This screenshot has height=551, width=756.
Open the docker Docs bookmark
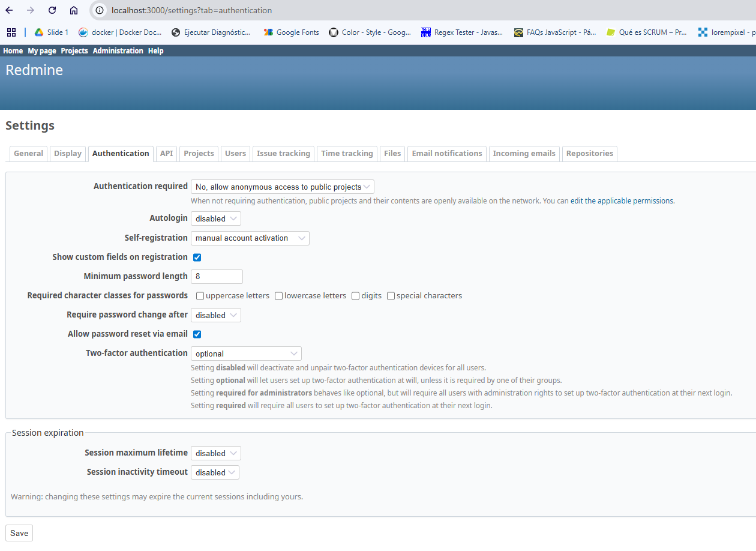[x=120, y=32]
